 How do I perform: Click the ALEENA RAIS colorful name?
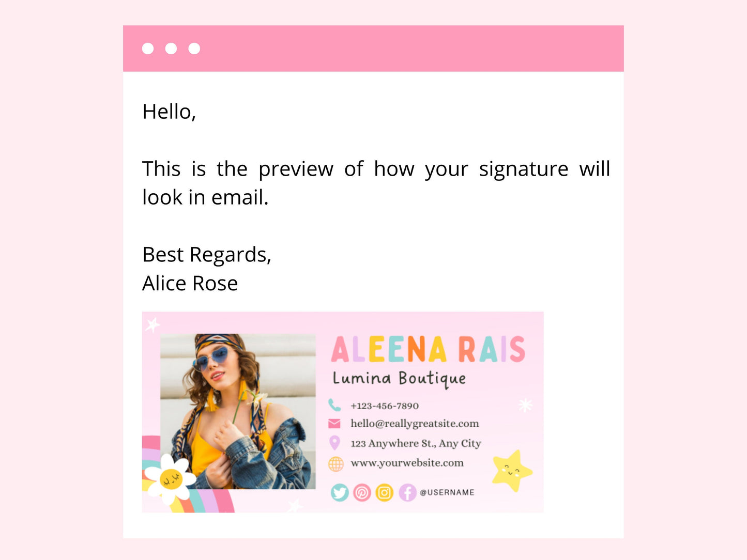tap(428, 350)
